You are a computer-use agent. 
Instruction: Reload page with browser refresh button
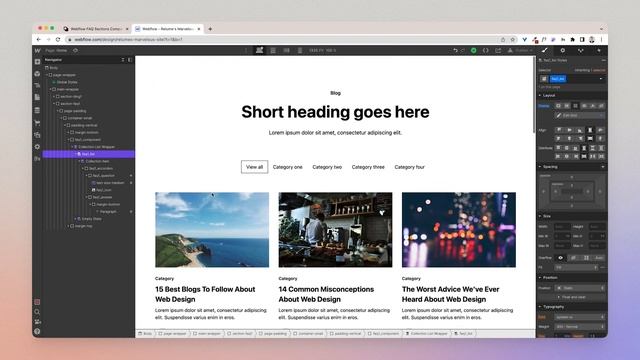click(58, 40)
